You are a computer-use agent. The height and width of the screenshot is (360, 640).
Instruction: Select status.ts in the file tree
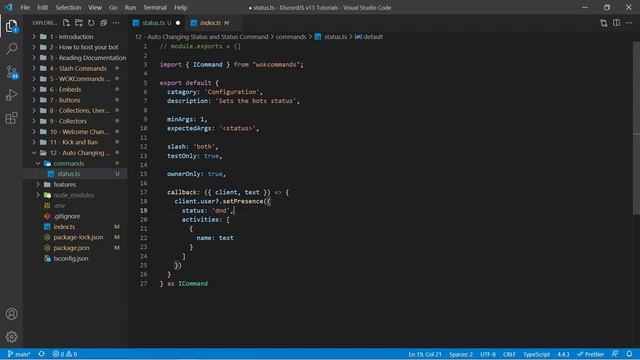[75, 174]
